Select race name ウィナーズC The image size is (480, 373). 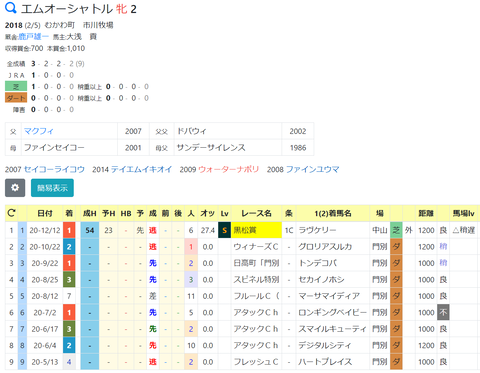(x=256, y=247)
